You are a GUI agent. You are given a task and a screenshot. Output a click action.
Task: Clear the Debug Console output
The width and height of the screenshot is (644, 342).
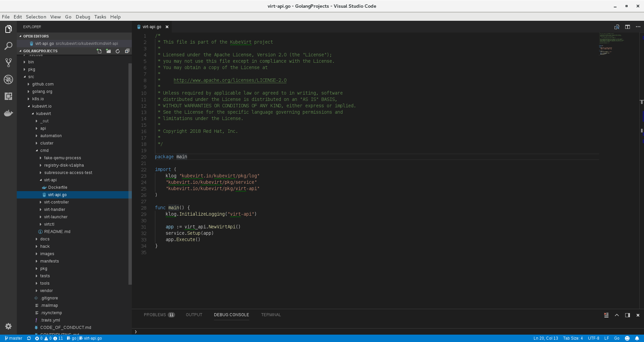click(x=606, y=315)
